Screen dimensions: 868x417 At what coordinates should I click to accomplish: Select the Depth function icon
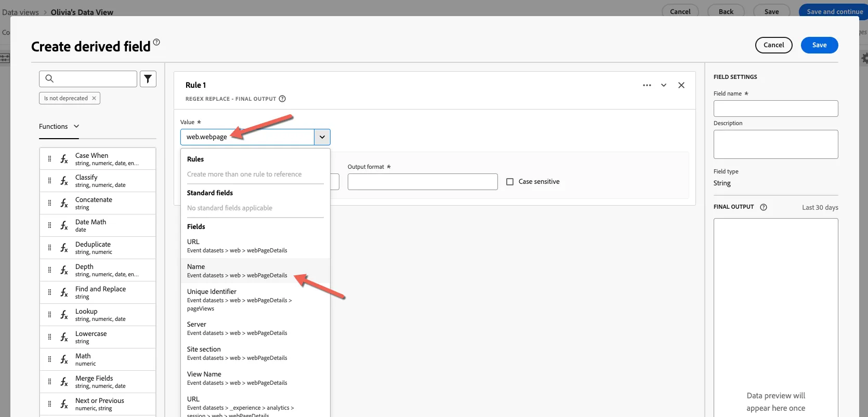click(x=64, y=270)
